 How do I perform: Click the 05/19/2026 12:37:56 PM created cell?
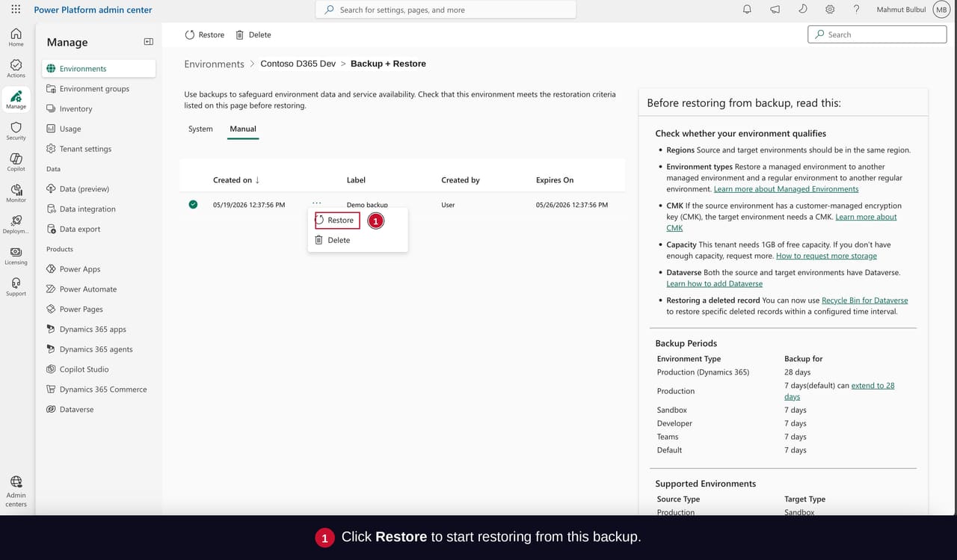tap(249, 205)
